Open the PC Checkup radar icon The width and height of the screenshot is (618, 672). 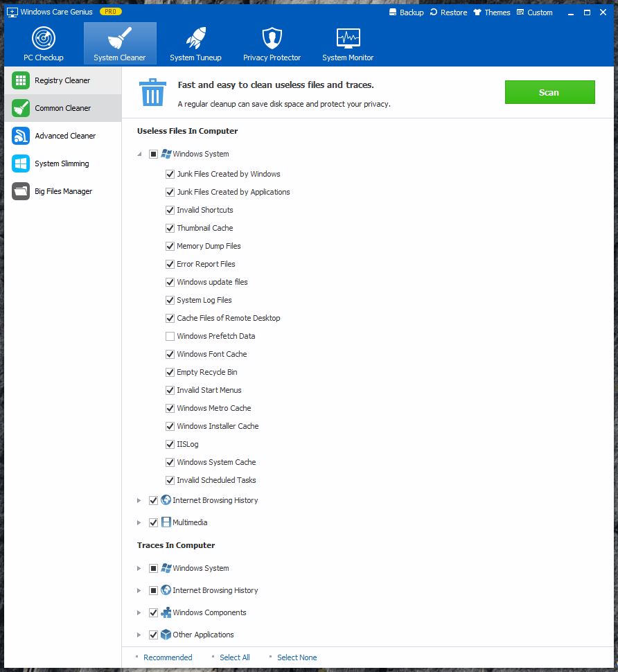pyautogui.click(x=44, y=39)
